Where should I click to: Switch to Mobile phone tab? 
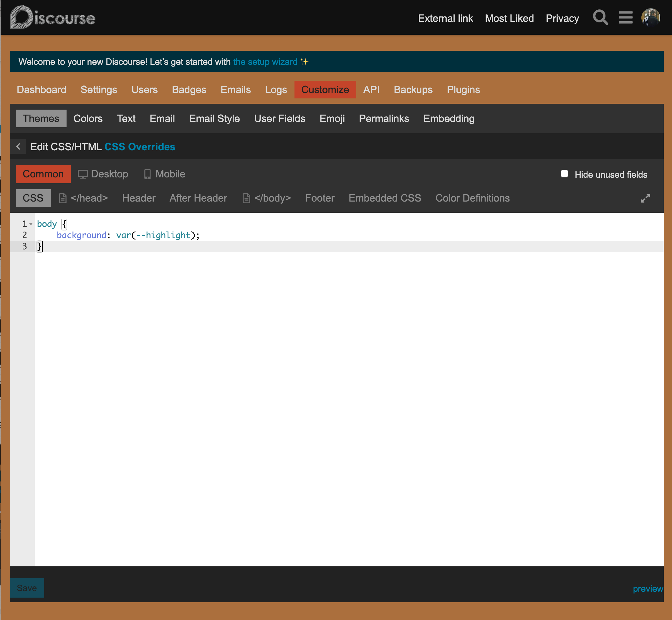164,174
